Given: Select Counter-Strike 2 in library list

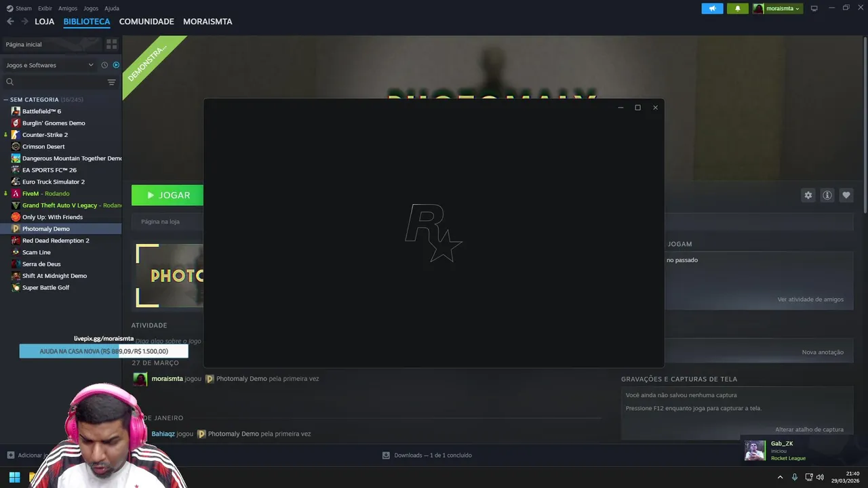Looking at the screenshot, I should pyautogui.click(x=61, y=135).
